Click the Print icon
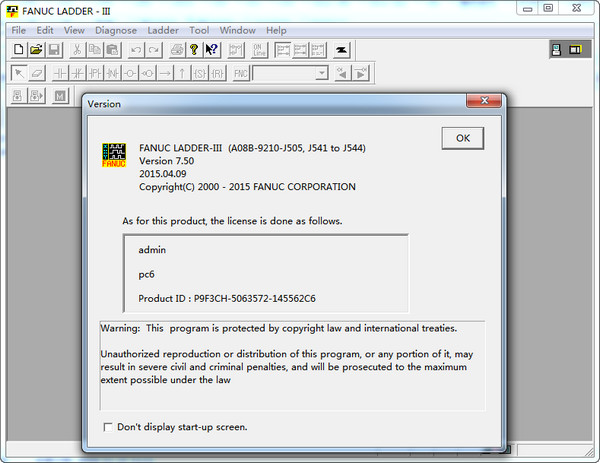This screenshot has height=463, width=600. (x=177, y=50)
